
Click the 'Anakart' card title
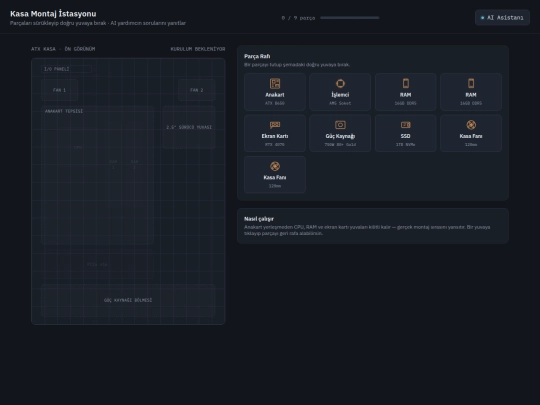[x=275, y=95]
